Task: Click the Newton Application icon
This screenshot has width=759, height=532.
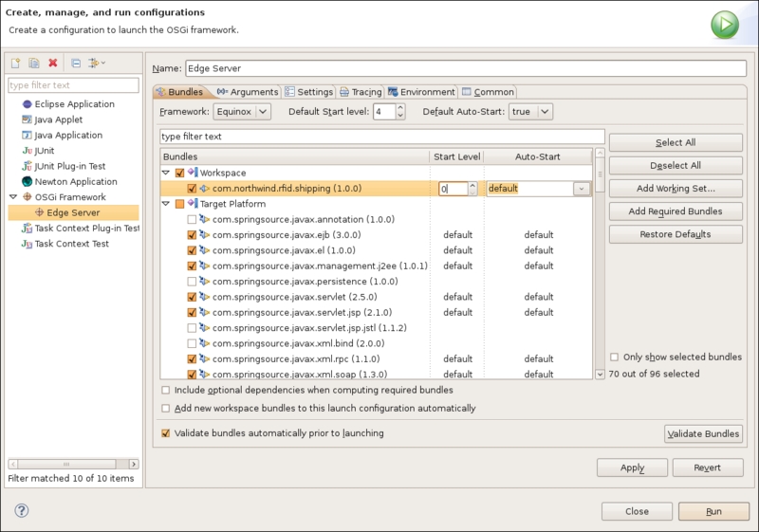Action: [28, 181]
